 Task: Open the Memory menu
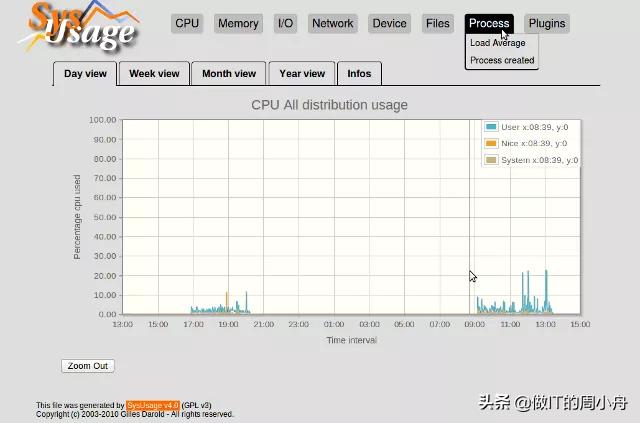pyautogui.click(x=238, y=23)
